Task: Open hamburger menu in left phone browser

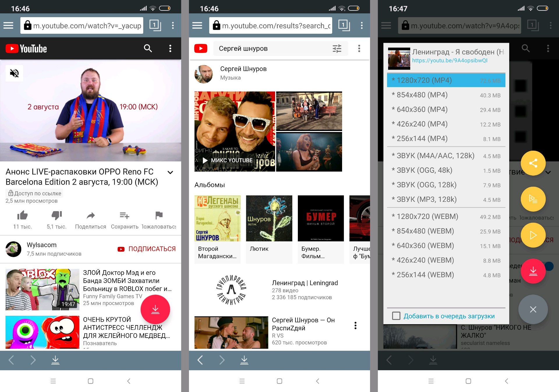Action: tap(8, 26)
